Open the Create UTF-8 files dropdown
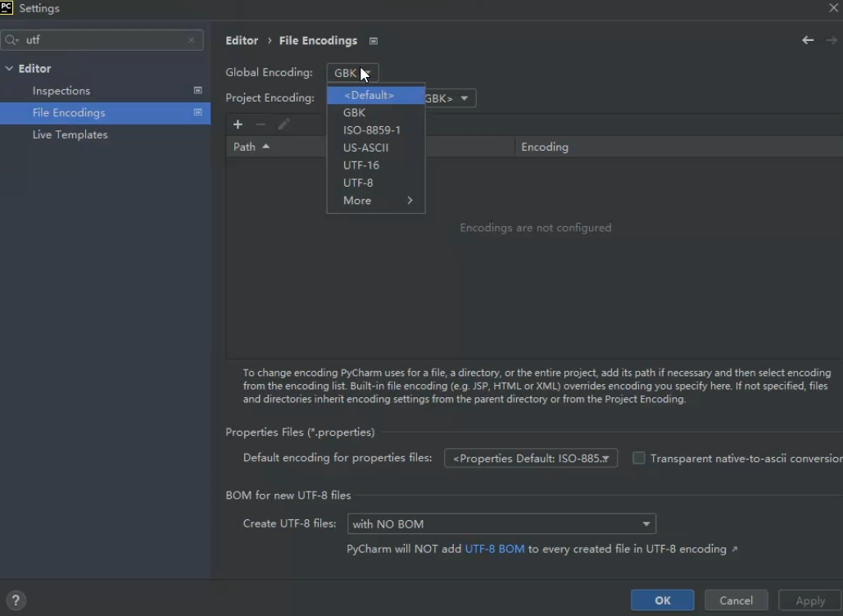The height and width of the screenshot is (616, 843). tap(501, 523)
